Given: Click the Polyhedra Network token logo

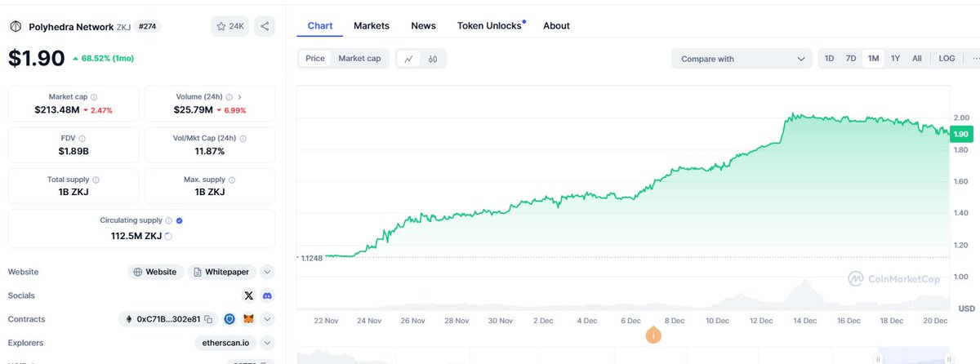Looking at the screenshot, I should tap(15, 26).
